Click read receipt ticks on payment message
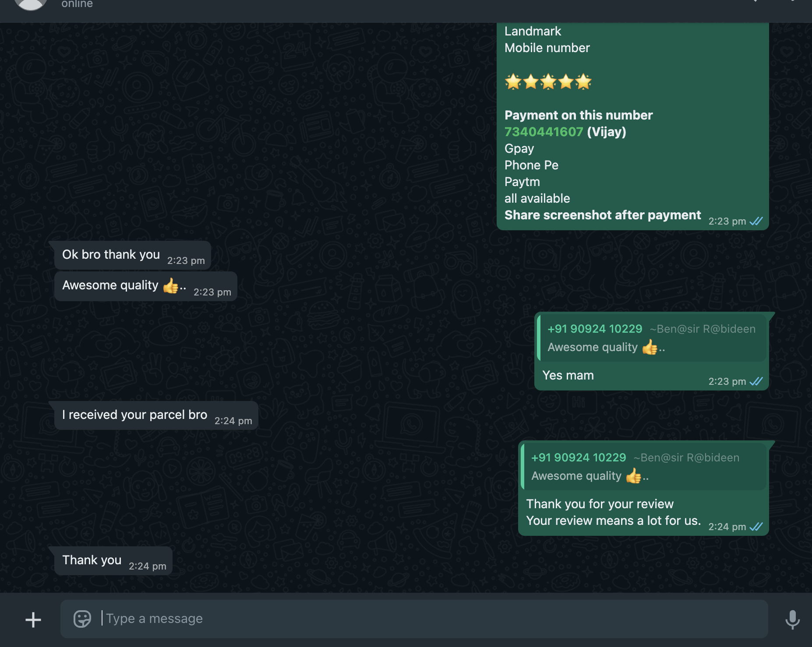Image resolution: width=812 pixels, height=647 pixels. [x=756, y=222]
